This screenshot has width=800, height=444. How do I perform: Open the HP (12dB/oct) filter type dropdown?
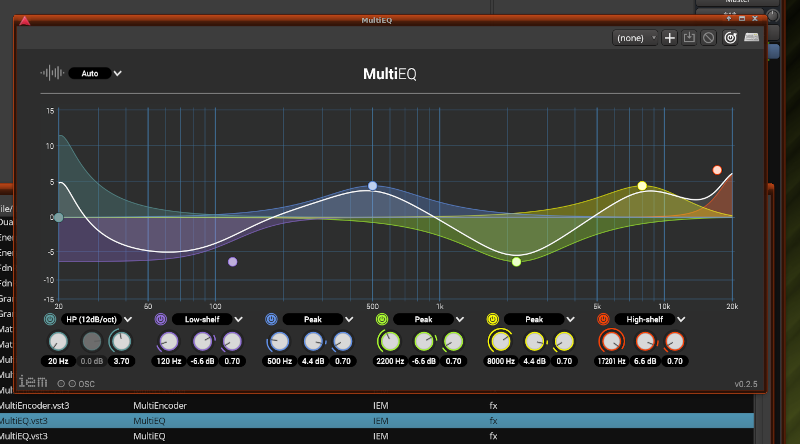click(x=98, y=319)
